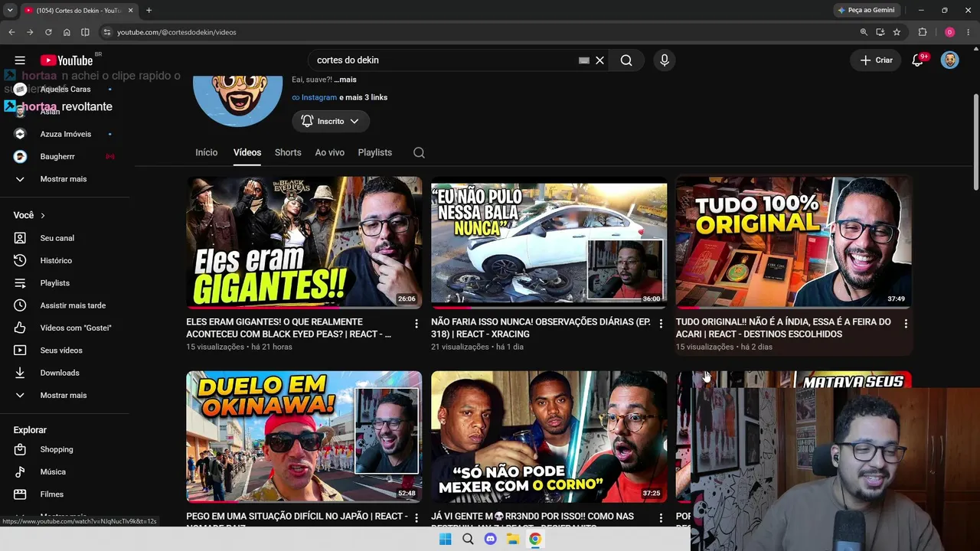Screen dimensions: 980x551
Task: Clear the search box with the X
Action: 600,60
